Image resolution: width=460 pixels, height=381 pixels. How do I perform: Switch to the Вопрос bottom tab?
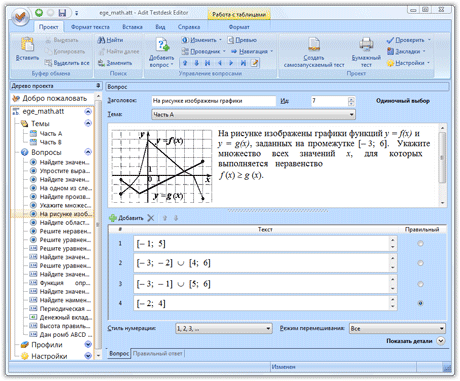click(119, 353)
